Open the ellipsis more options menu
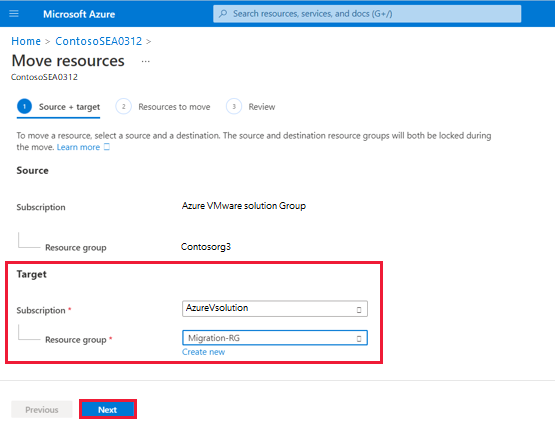The image size is (555, 425). tap(145, 62)
